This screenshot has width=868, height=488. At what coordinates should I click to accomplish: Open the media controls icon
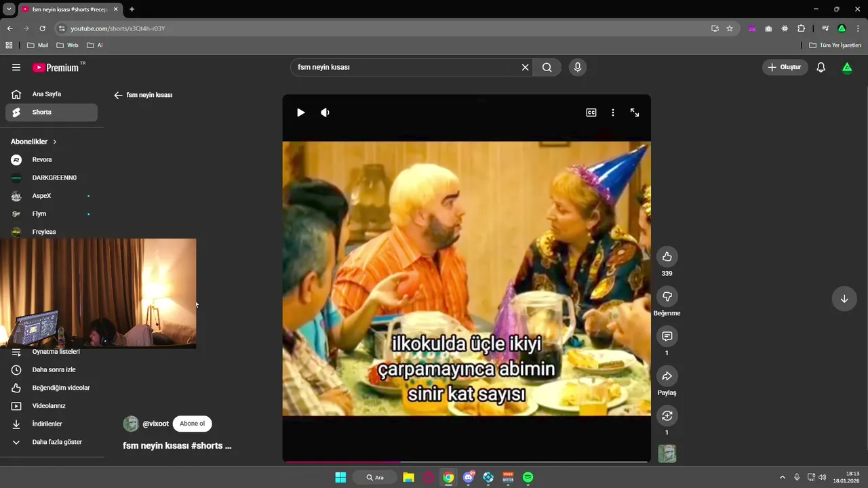[825, 28]
